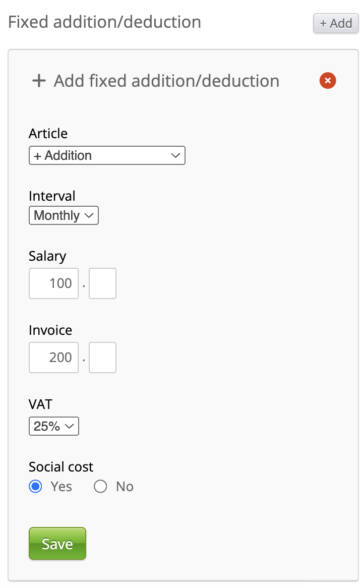Focus the Invoice whole amount field
The height and width of the screenshot is (588, 364).
[x=53, y=358]
